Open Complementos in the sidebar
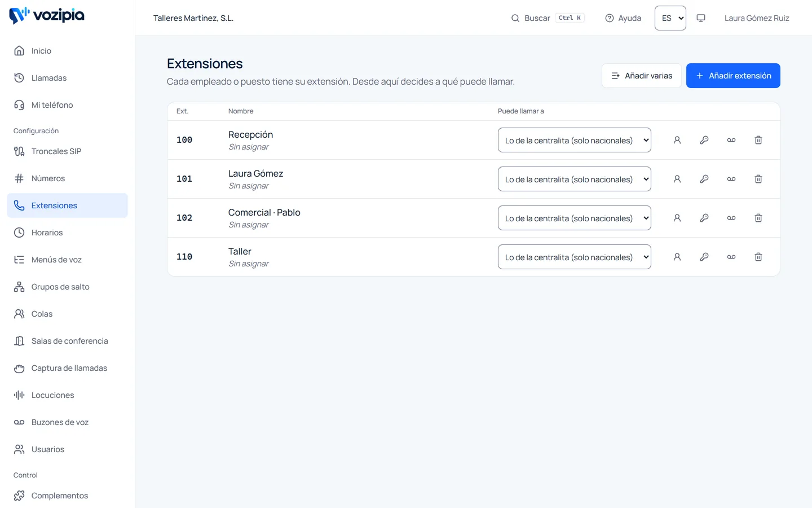Image resolution: width=812 pixels, height=508 pixels. [67, 496]
